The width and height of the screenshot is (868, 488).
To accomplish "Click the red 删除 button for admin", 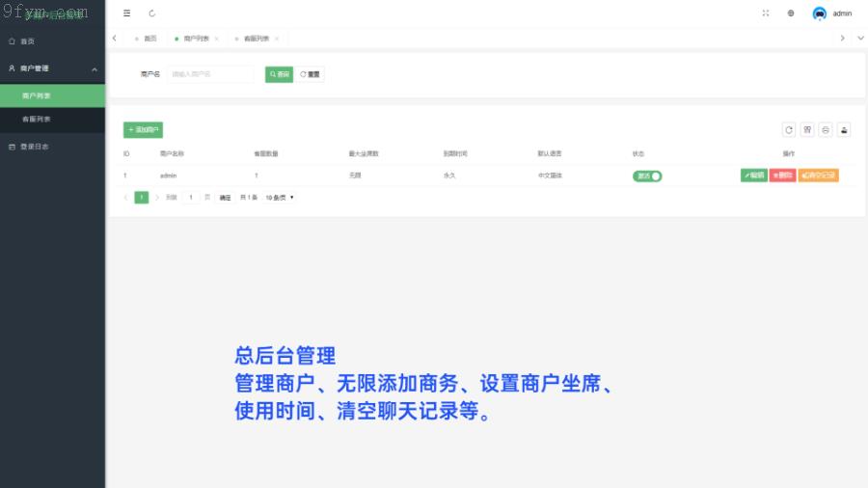I will 782,176.
